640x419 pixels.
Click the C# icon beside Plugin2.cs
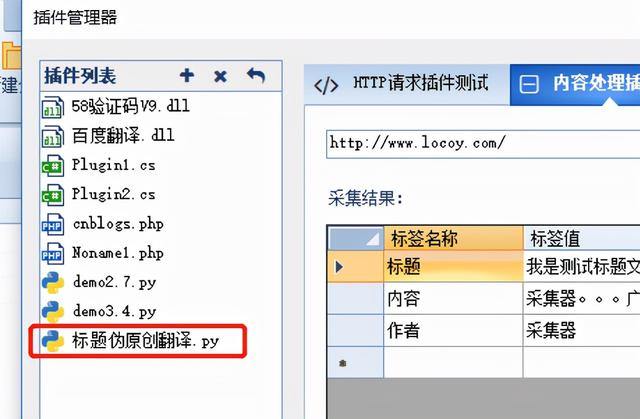(x=53, y=195)
